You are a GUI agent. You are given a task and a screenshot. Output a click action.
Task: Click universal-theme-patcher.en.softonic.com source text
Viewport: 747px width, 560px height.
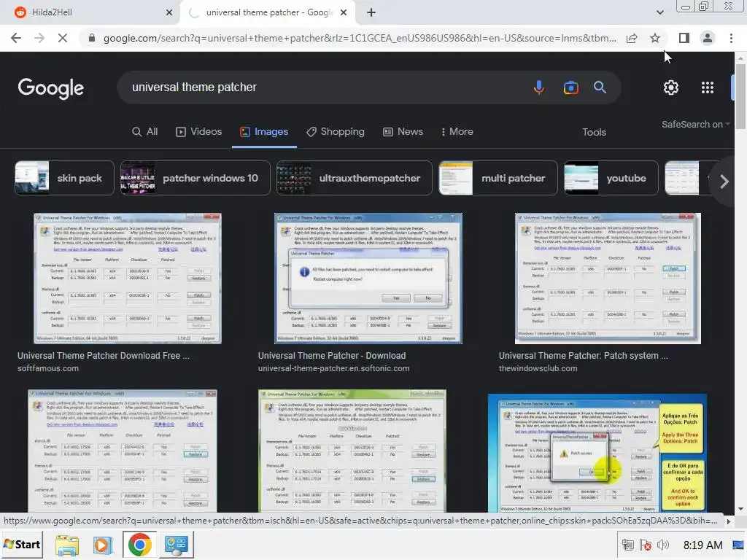point(333,368)
